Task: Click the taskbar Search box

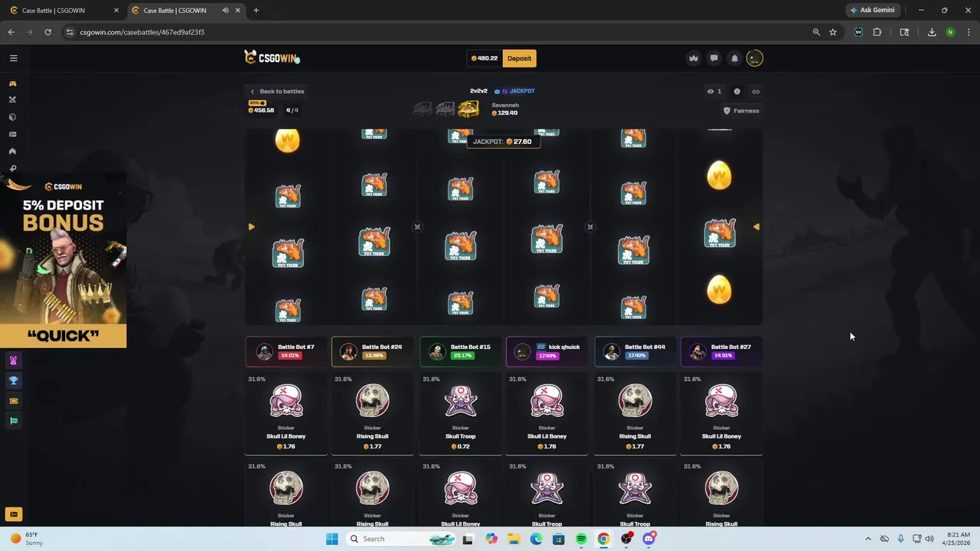Action: 400,539
